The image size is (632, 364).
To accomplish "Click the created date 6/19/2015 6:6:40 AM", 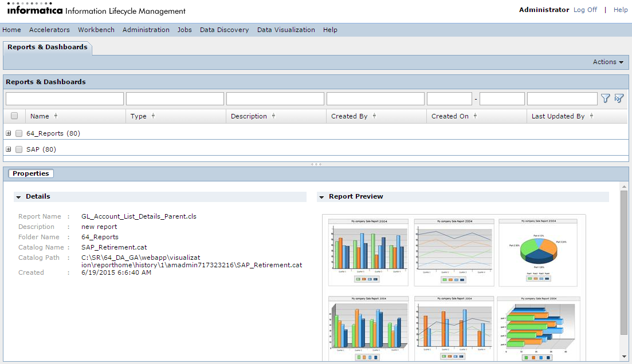I will (x=116, y=272).
